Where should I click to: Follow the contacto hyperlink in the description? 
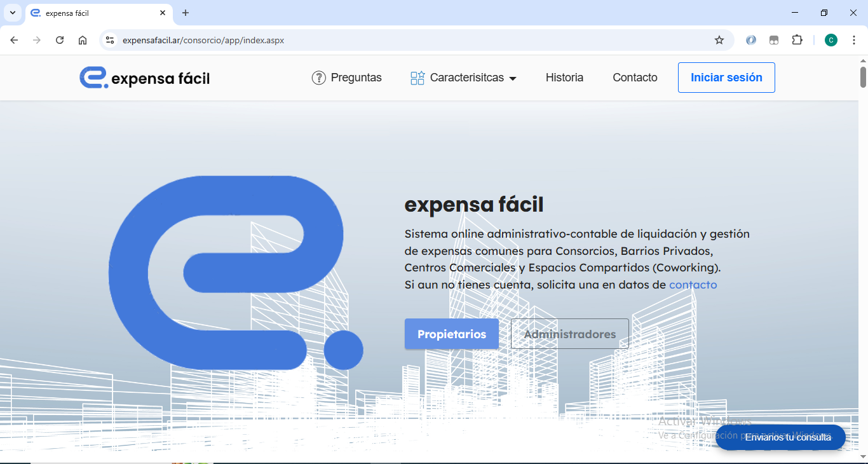693,285
